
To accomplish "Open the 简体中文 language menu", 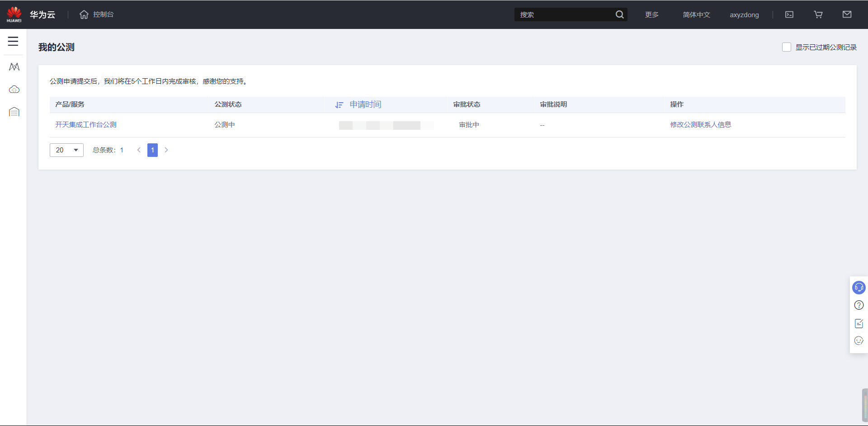I will point(696,14).
